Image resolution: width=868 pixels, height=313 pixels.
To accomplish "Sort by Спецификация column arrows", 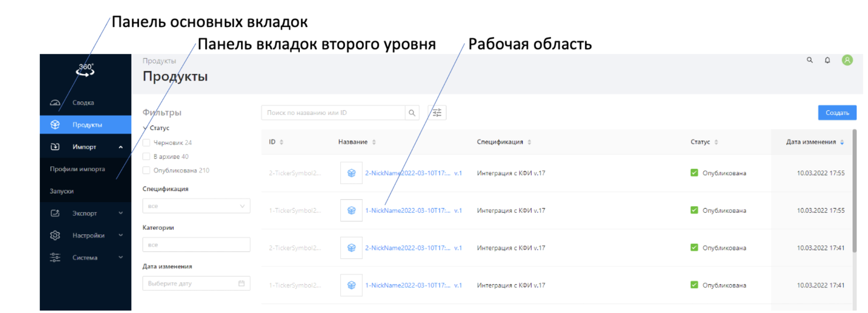I will coord(530,142).
